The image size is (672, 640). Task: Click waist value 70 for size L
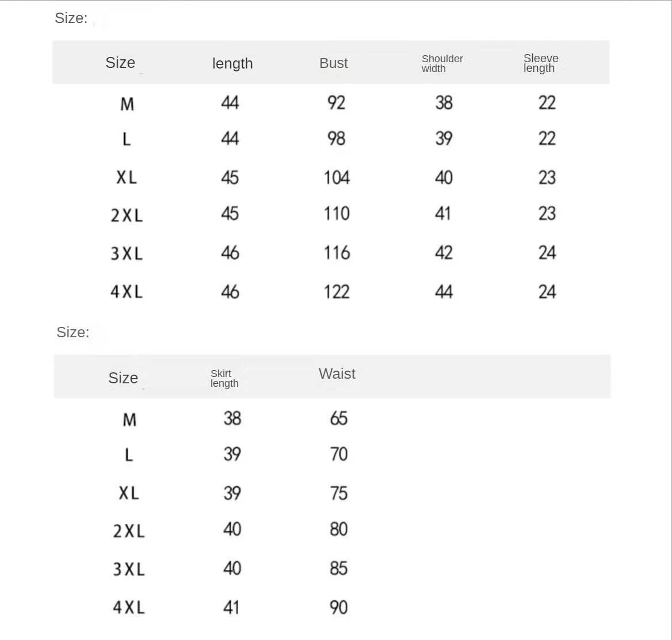click(339, 455)
